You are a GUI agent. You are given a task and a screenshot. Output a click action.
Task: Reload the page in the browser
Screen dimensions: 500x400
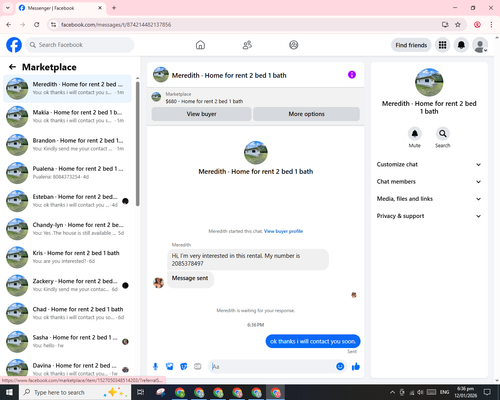(x=37, y=25)
